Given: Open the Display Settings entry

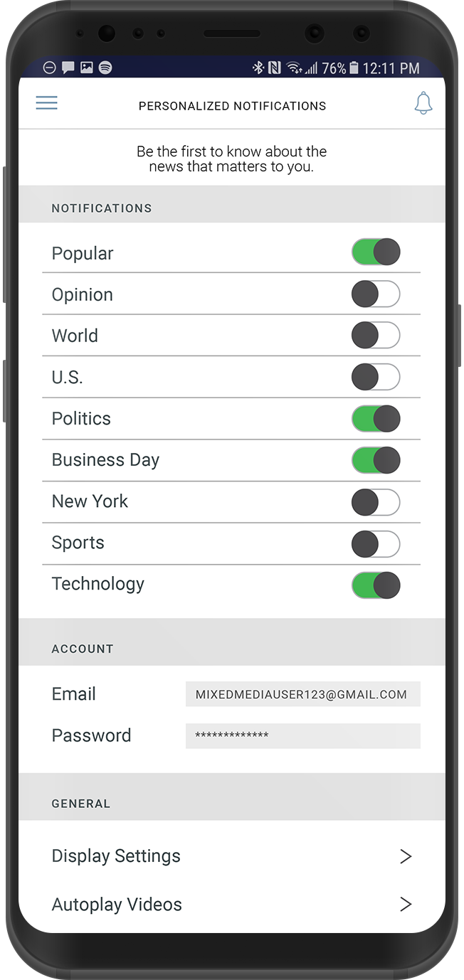Looking at the screenshot, I should tap(117, 856).
